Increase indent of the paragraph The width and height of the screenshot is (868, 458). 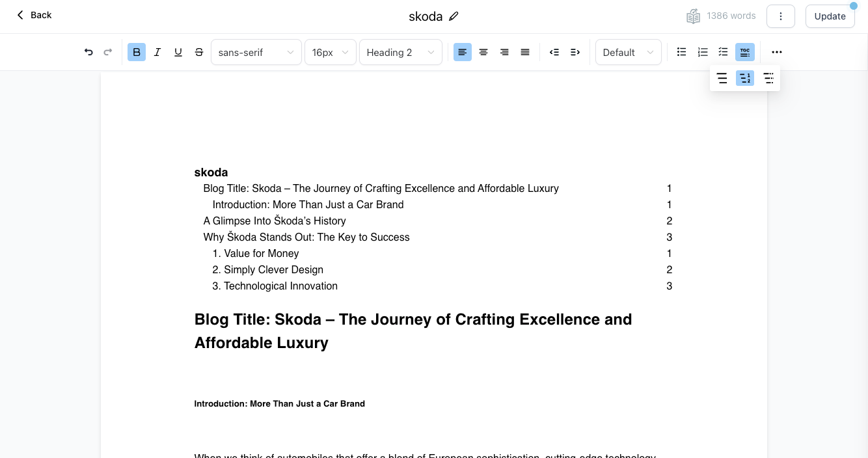pyautogui.click(x=575, y=52)
